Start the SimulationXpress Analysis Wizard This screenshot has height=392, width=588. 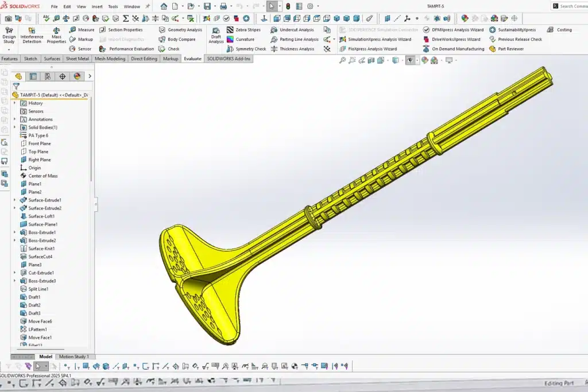pyautogui.click(x=376, y=40)
